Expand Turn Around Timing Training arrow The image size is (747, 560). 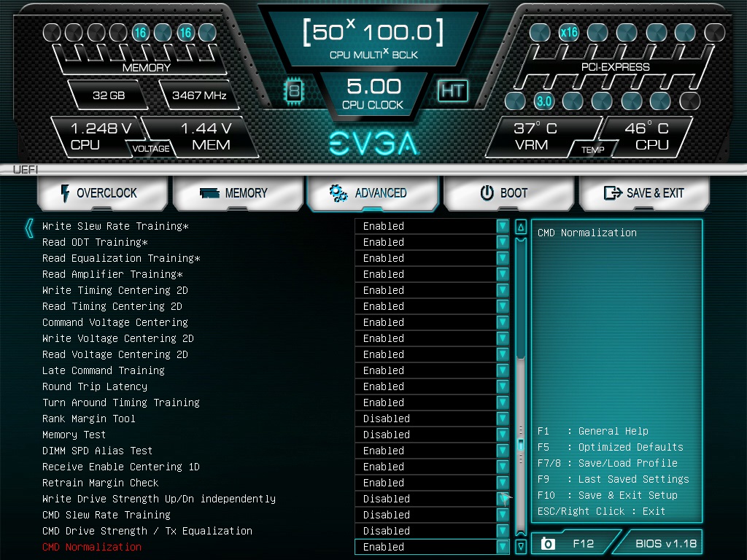502,402
